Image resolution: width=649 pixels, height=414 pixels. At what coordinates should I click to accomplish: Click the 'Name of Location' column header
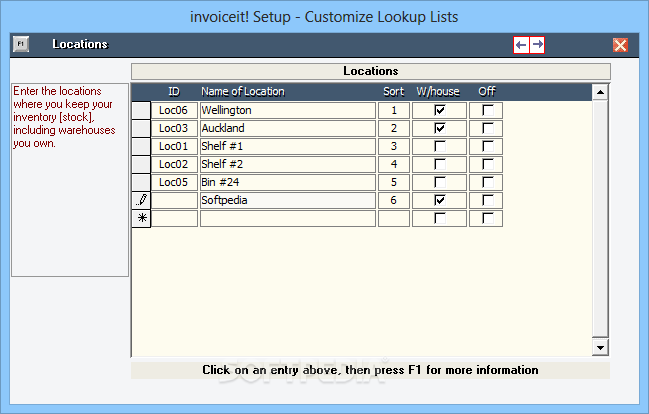[x=243, y=91]
